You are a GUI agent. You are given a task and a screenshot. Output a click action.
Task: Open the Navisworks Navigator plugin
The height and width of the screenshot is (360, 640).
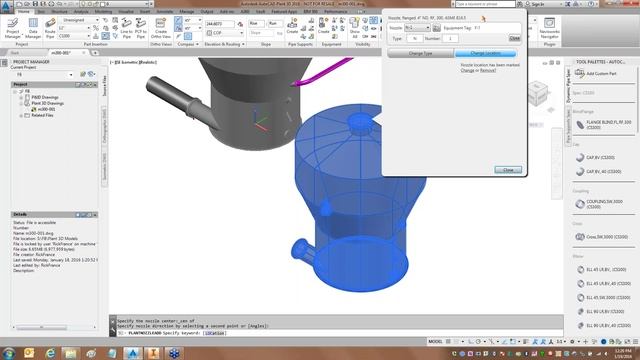[x=549, y=28]
